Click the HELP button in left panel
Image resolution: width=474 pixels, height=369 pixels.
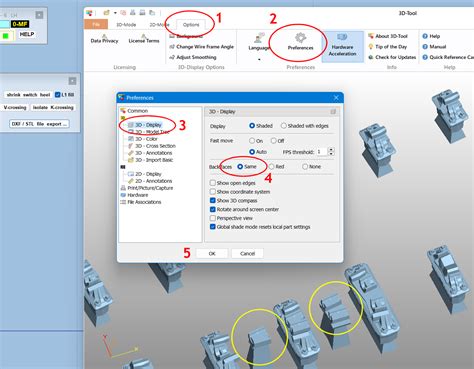(27, 34)
